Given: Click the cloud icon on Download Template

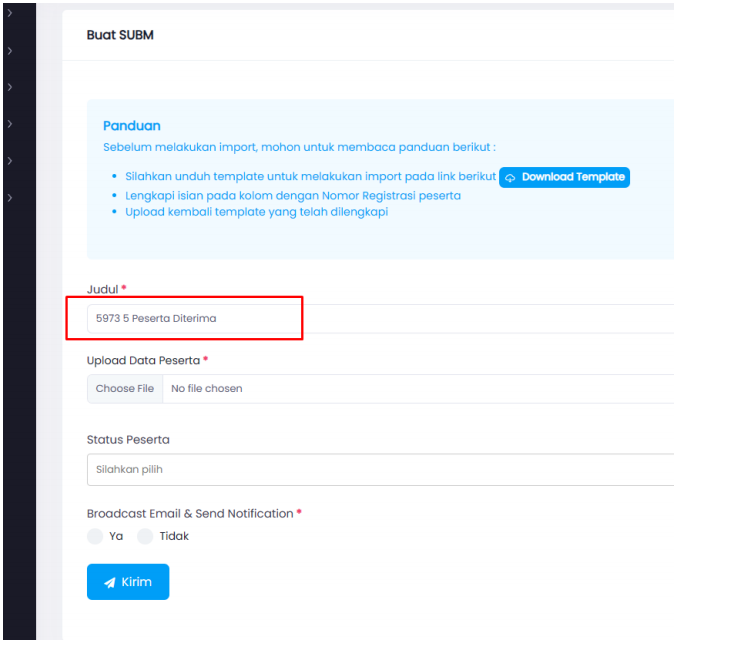Looking at the screenshot, I should (510, 178).
